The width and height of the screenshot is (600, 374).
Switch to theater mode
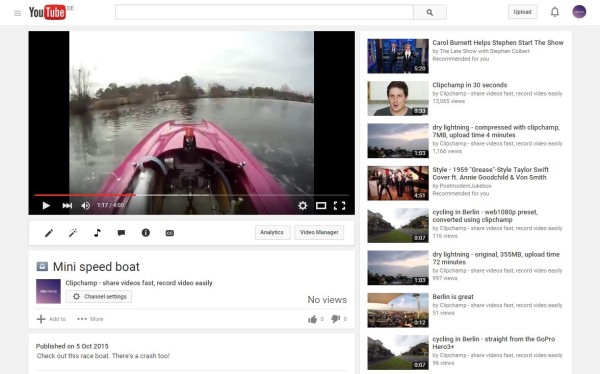coord(321,206)
